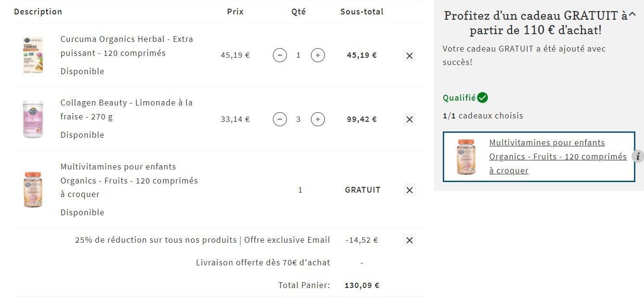Open Collagen Beauty Limonade à la fraise title

pyautogui.click(x=127, y=110)
